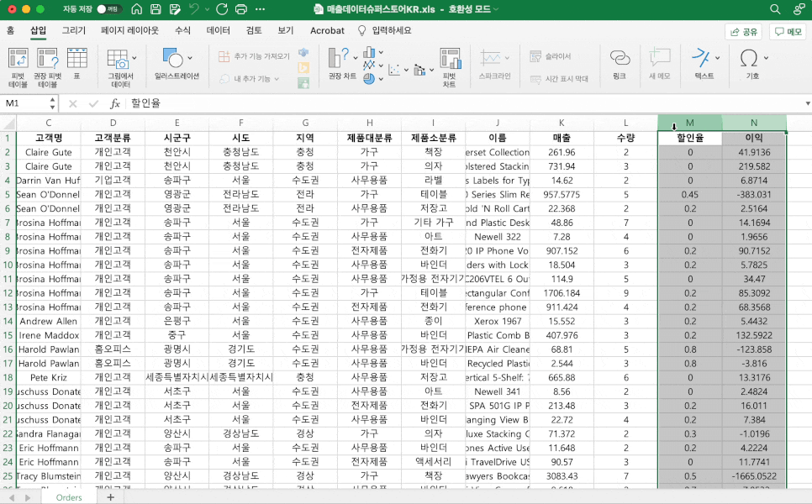Screen dimensions: 812x504
Task: Open the Symbol tool 기호
Action: pyautogui.click(x=749, y=60)
